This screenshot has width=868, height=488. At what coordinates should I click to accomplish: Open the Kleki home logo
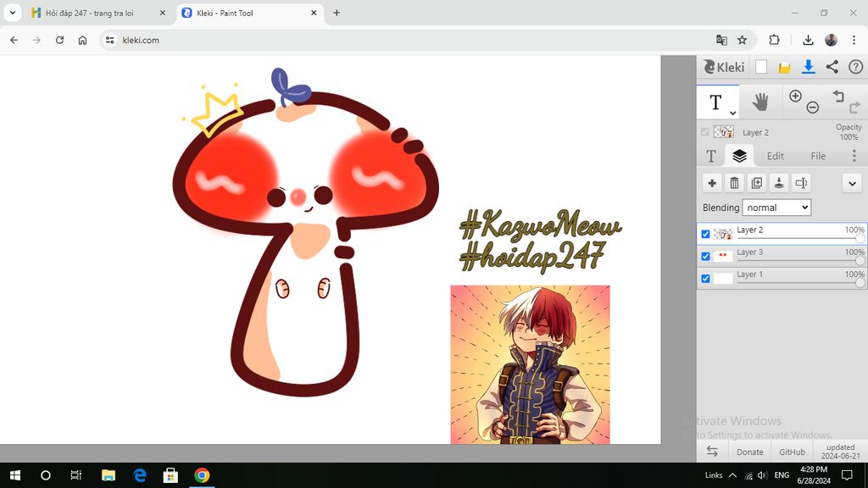pos(724,67)
